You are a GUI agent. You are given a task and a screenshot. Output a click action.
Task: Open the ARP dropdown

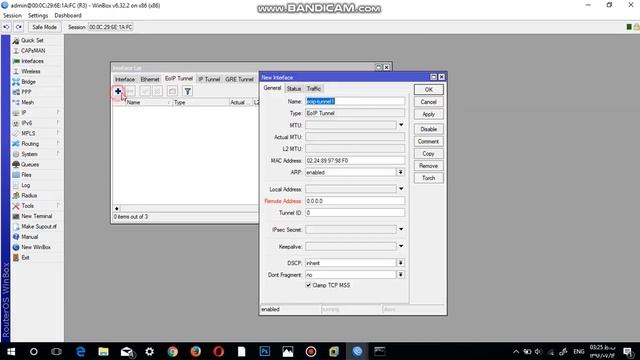400,173
